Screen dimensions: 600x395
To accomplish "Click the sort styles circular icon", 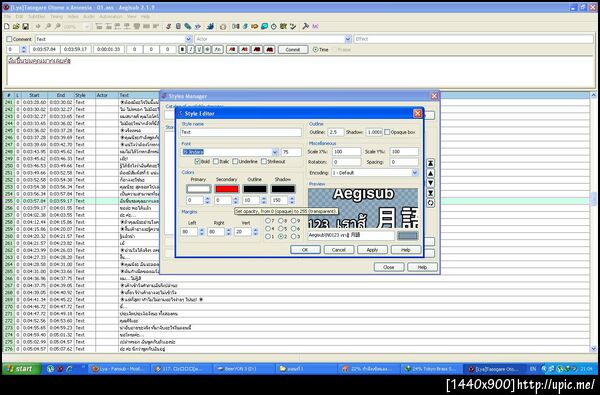I will [430, 203].
